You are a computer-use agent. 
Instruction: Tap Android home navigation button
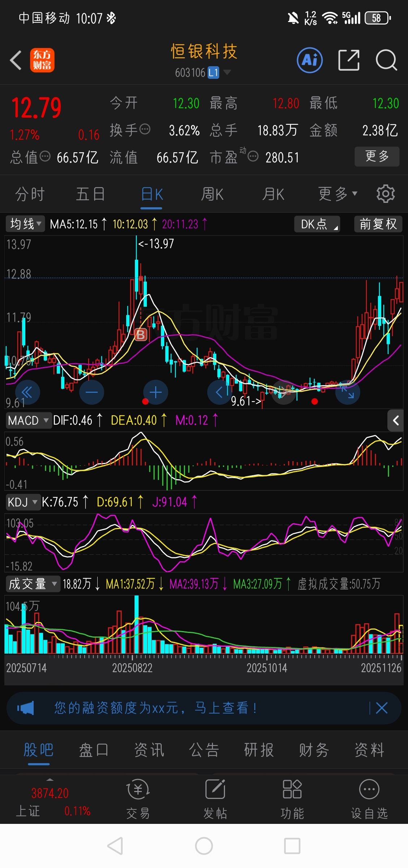coord(204,846)
